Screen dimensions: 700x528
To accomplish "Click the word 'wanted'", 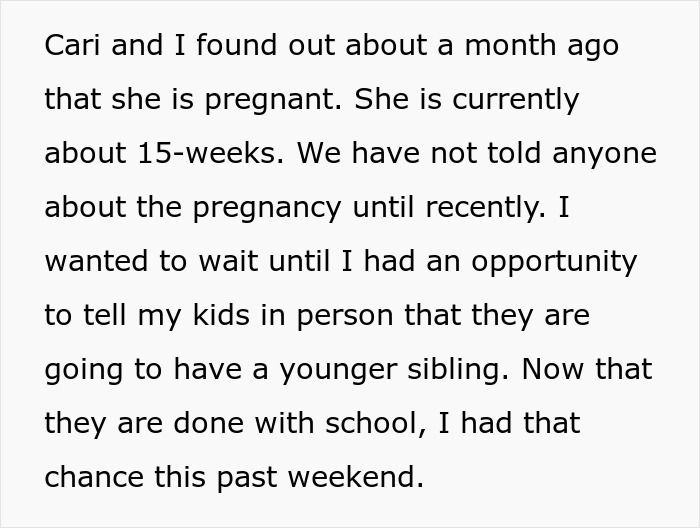I will pos(95,261).
